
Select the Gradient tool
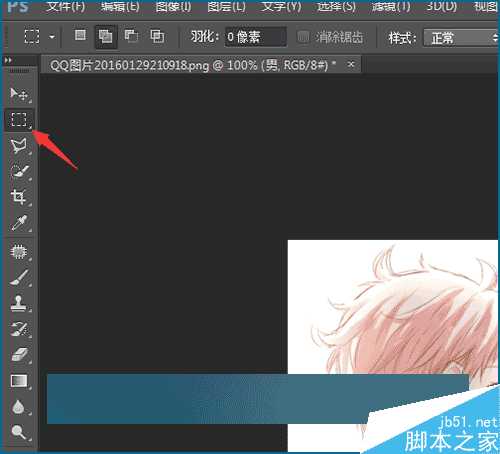(19, 381)
